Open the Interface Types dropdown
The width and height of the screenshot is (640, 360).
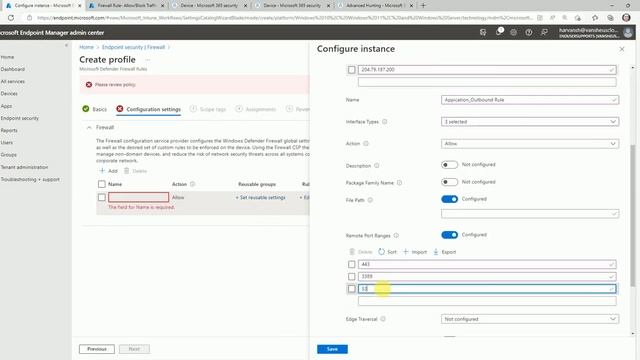530,122
